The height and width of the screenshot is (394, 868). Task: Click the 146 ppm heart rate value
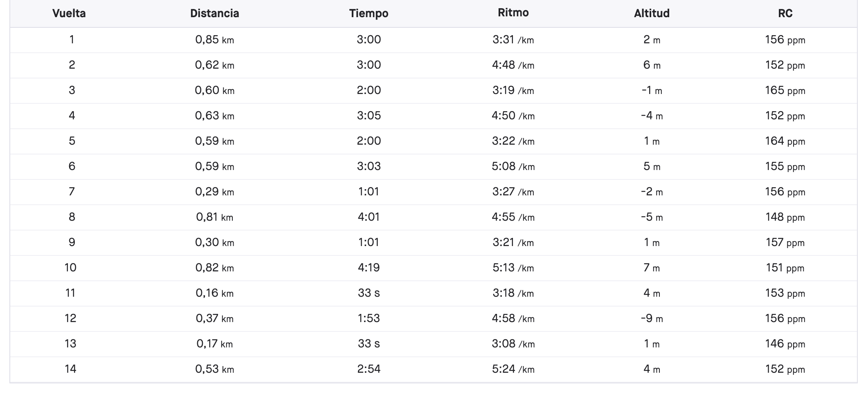coord(785,344)
